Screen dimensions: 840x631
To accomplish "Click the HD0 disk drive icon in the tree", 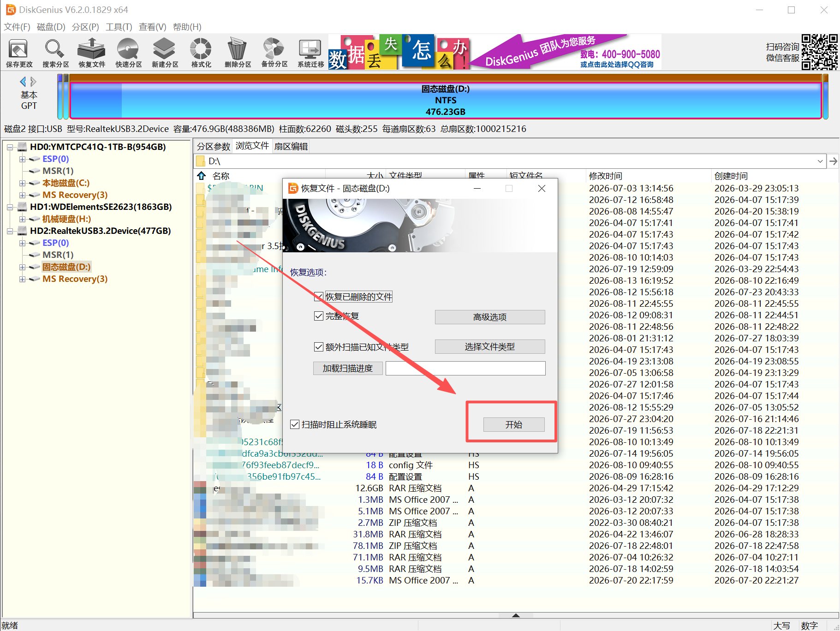I will coord(22,147).
